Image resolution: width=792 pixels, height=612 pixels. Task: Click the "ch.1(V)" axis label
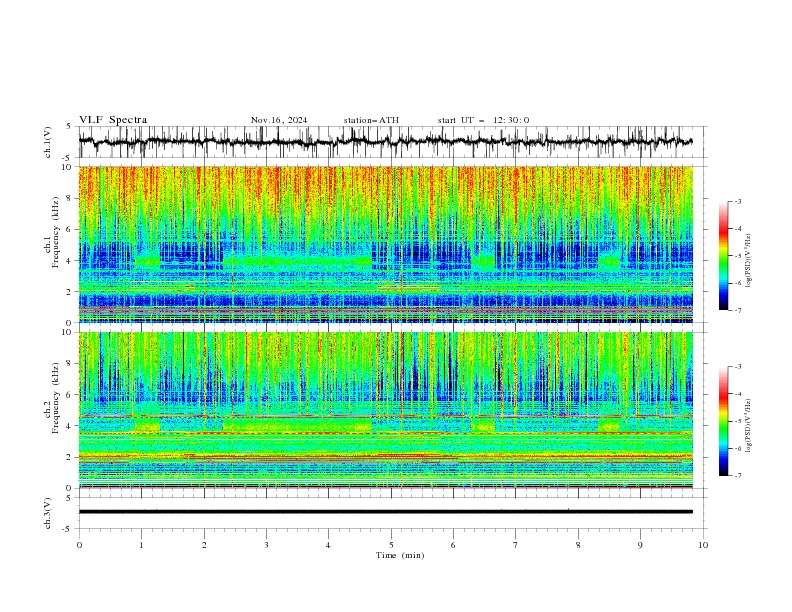coord(48,142)
